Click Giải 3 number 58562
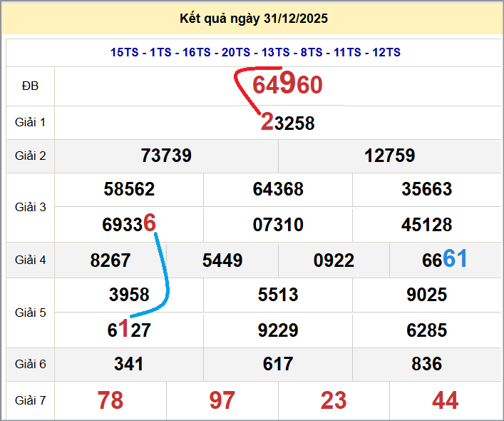This screenshot has width=504, height=421. click(x=129, y=189)
